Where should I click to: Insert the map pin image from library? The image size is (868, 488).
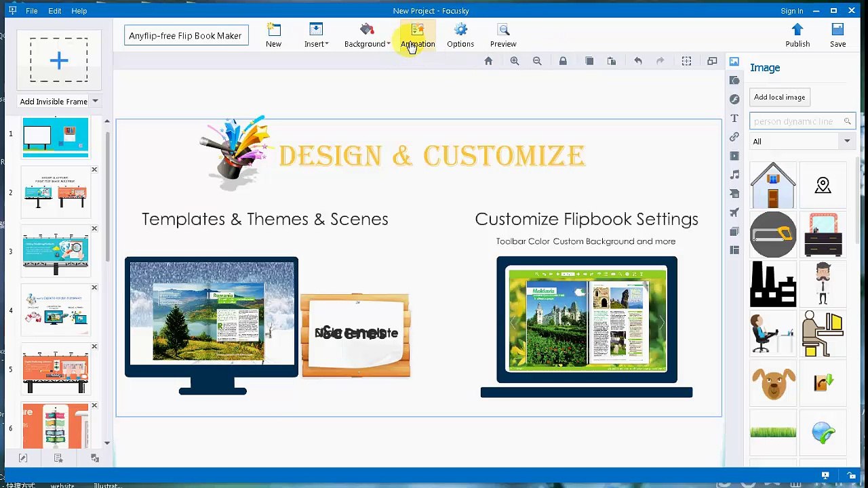(x=823, y=185)
